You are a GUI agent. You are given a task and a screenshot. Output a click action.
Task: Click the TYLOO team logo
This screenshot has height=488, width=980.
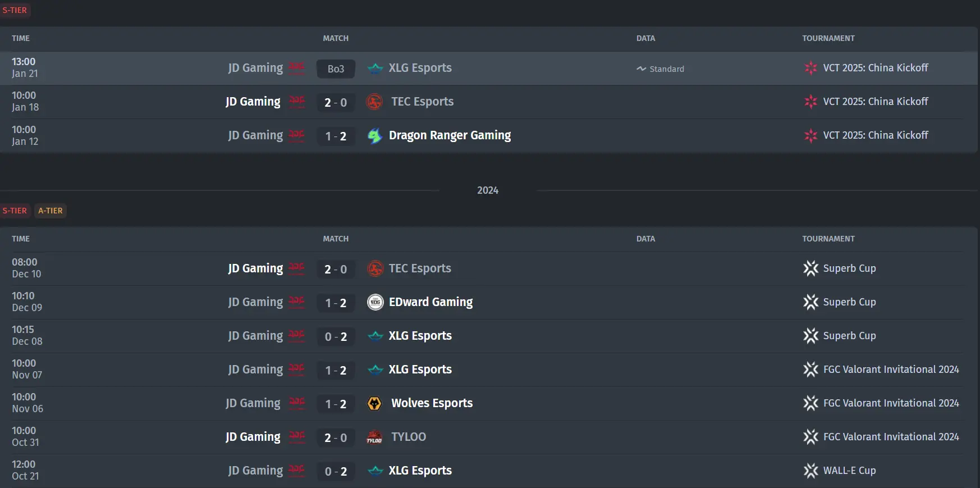pos(374,437)
